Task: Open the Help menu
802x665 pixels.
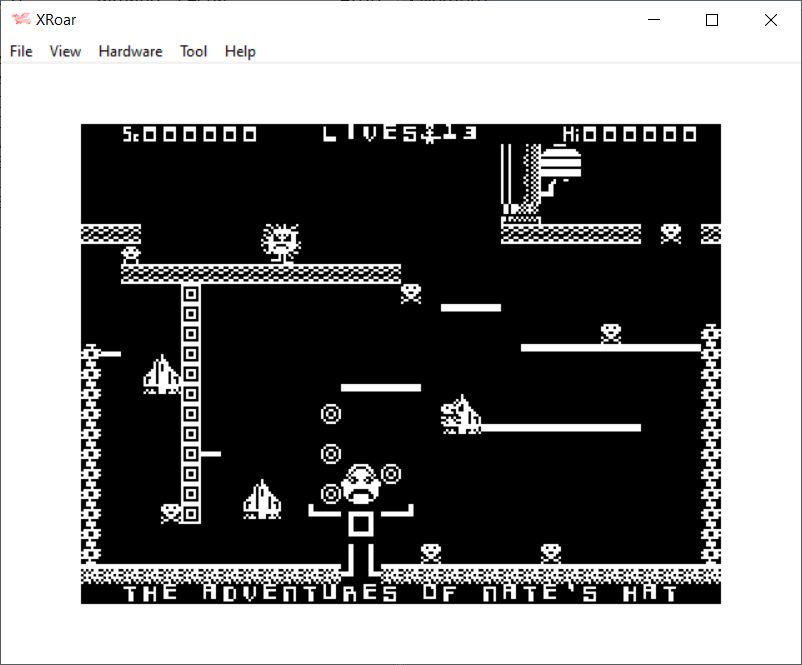Action: click(x=240, y=51)
